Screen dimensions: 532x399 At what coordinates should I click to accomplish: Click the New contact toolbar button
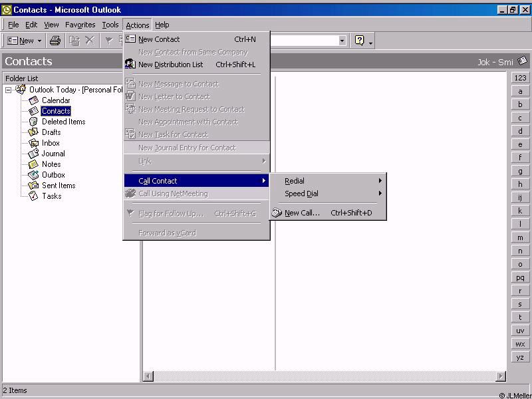pos(21,41)
